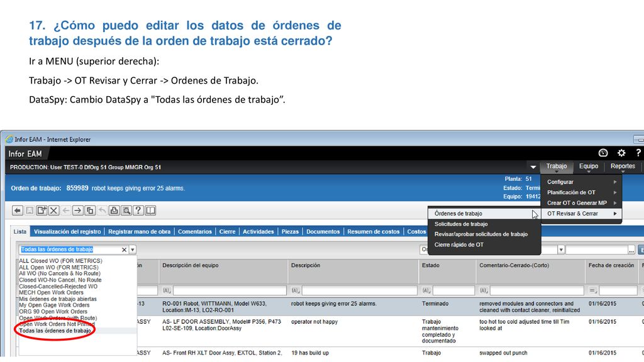This screenshot has width=644, height=362.
Task: Click the filter operator icon under Descripción del equipo
Action: [x=166, y=290]
